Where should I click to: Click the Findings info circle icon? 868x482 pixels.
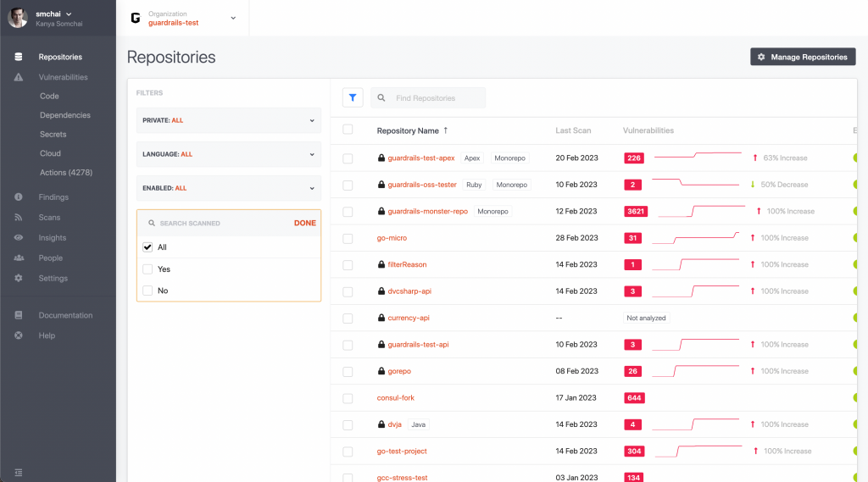19,197
